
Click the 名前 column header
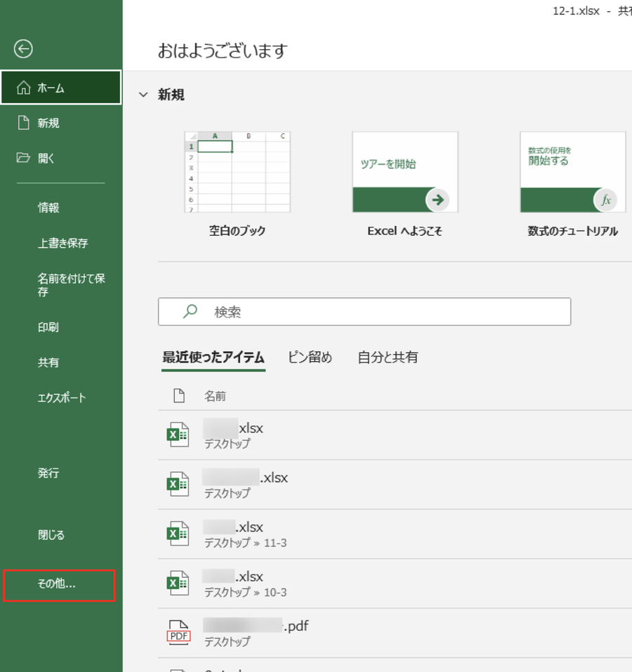point(215,396)
